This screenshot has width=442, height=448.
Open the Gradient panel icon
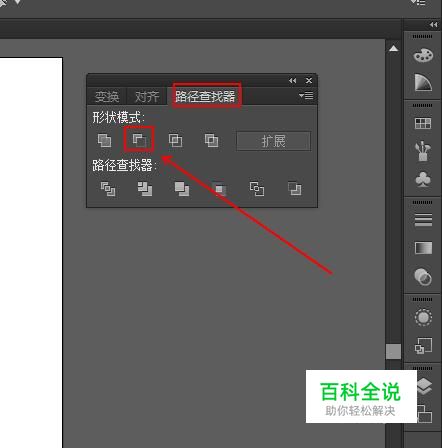coord(423,248)
